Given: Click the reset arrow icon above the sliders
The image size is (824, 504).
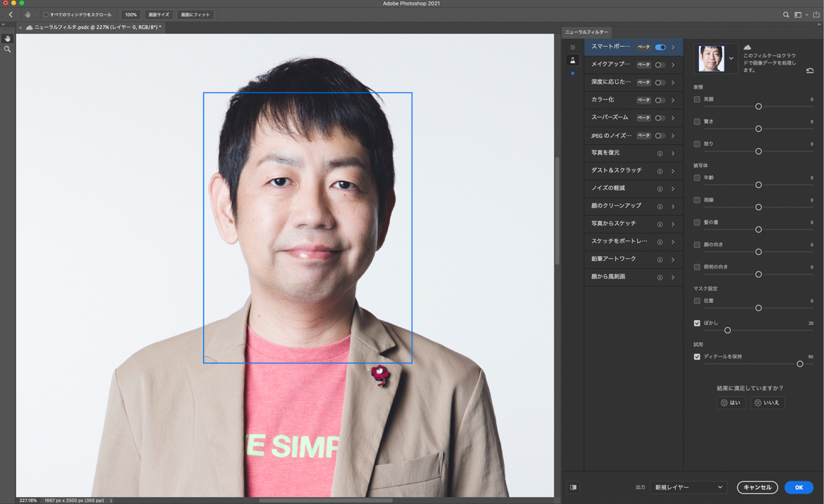Looking at the screenshot, I should (x=810, y=71).
